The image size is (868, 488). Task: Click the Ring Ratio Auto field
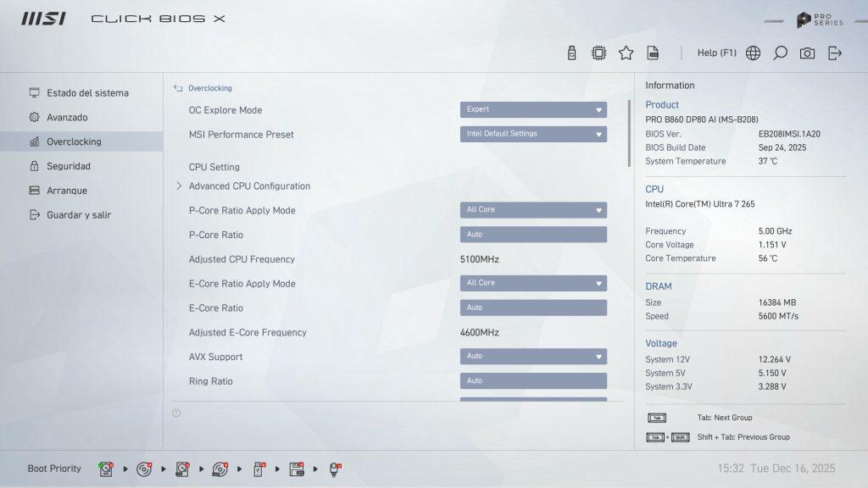(533, 380)
